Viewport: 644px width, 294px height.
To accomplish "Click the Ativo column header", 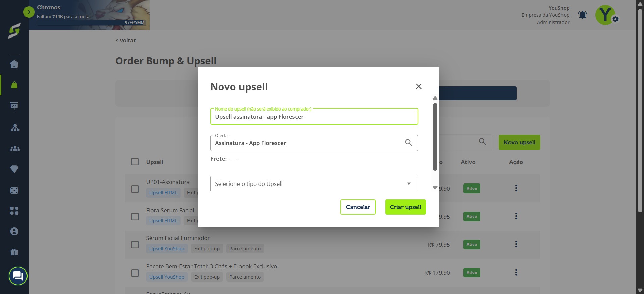I will (468, 162).
